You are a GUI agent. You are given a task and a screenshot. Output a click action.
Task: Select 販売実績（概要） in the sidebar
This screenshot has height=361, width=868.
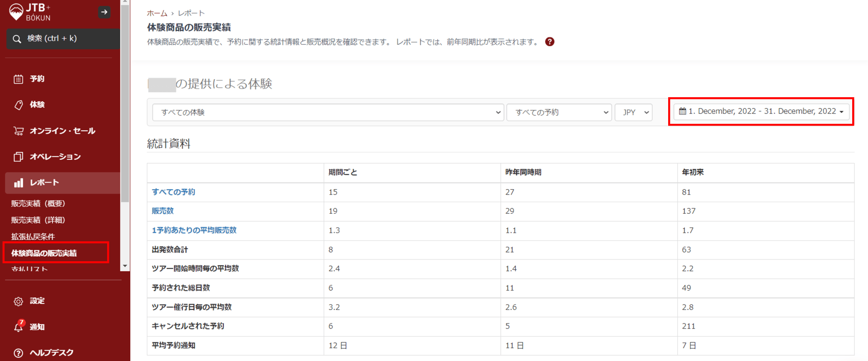pyautogui.click(x=38, y=204)
